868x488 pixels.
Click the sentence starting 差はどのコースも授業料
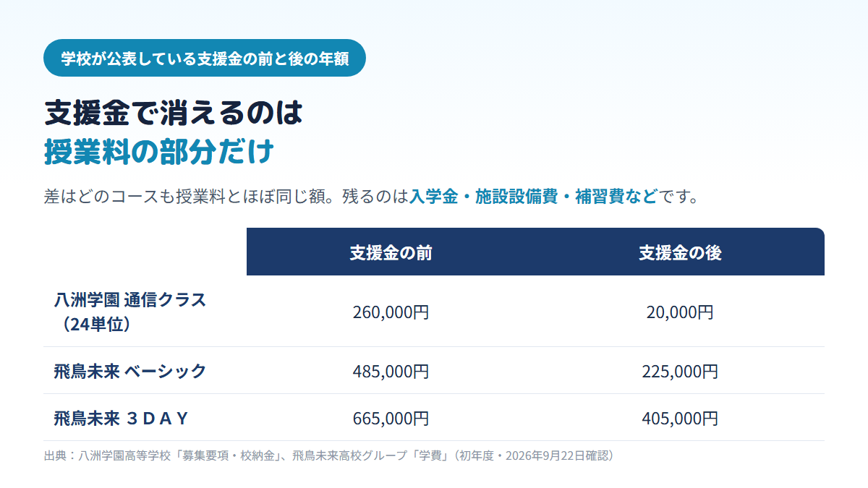click(372, 197)
